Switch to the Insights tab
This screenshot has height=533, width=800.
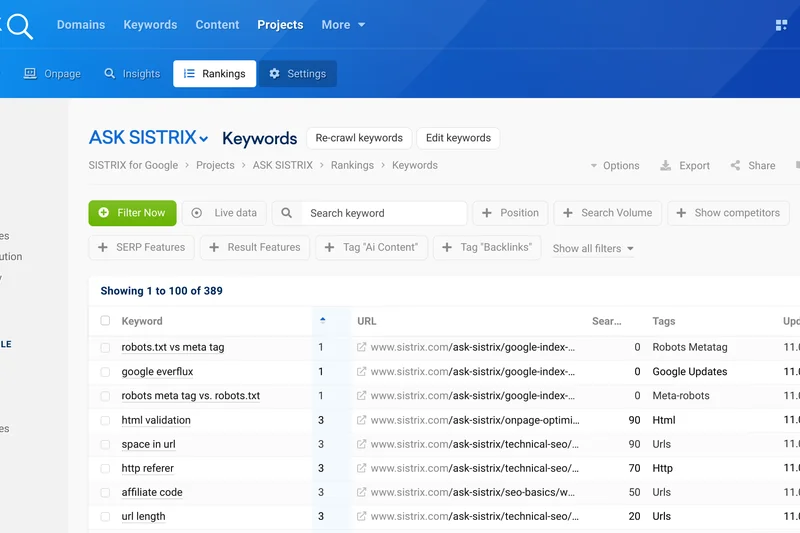click(x=132, y=74)
